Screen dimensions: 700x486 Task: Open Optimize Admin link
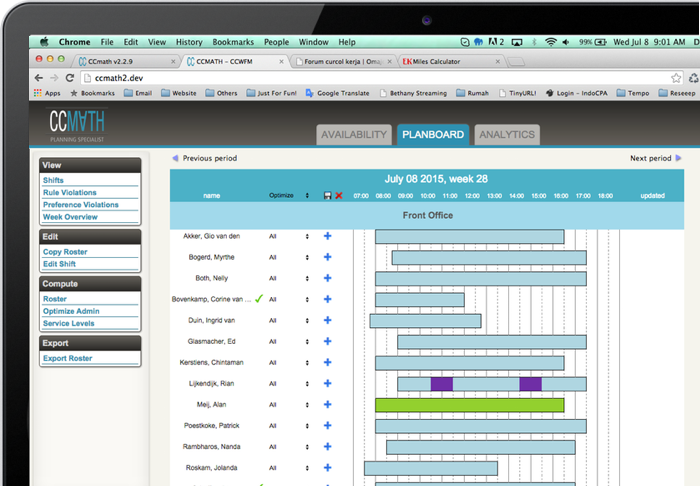[x=71, y=311]
